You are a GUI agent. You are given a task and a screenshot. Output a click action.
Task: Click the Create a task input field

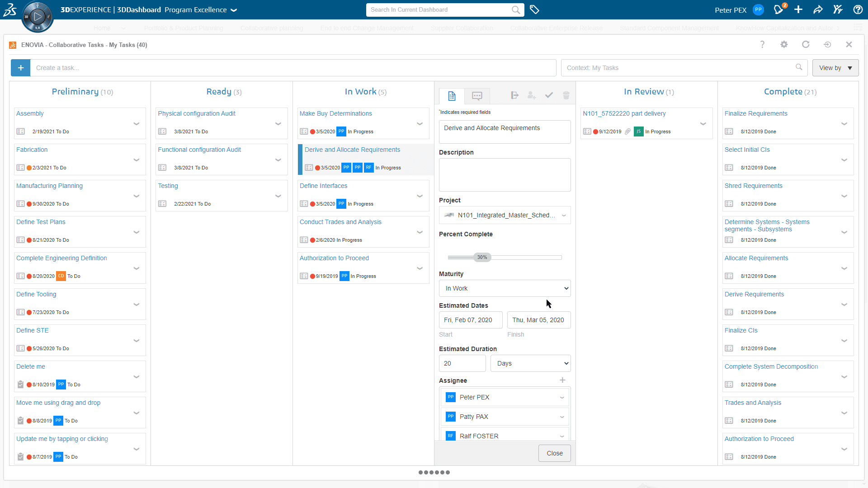click(x=293, y=68)
